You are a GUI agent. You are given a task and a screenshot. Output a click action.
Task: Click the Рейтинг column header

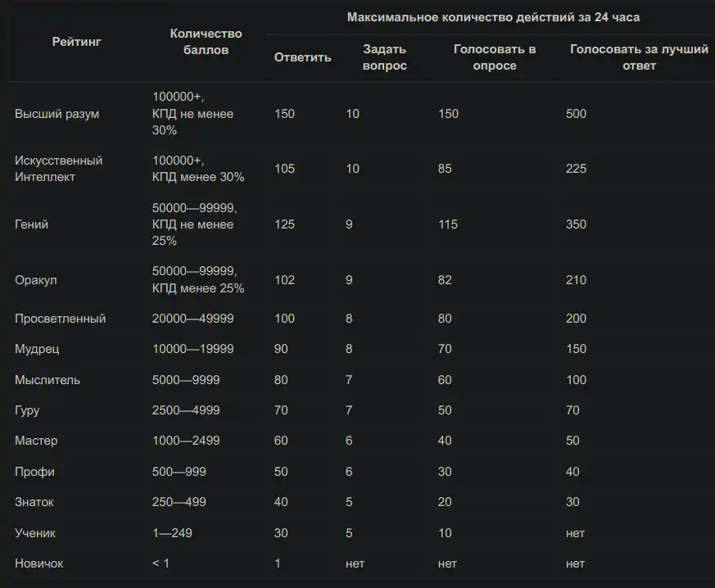click(76, 42)
